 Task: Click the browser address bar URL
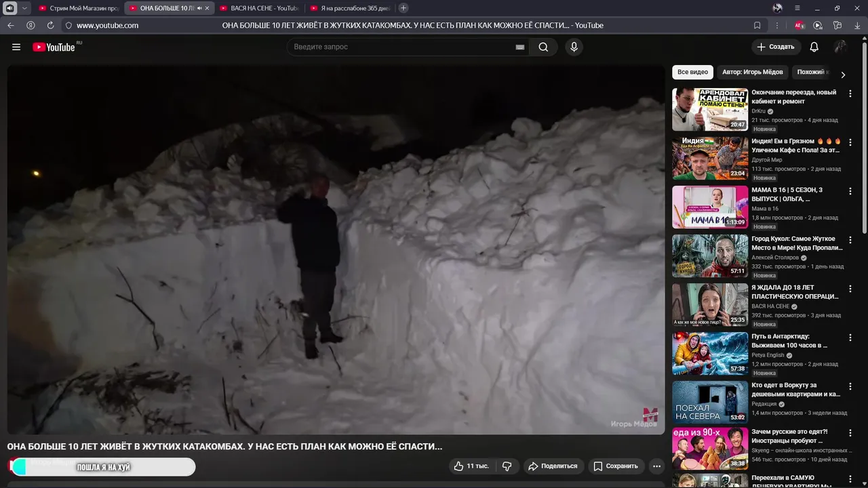tap(107, 25)
